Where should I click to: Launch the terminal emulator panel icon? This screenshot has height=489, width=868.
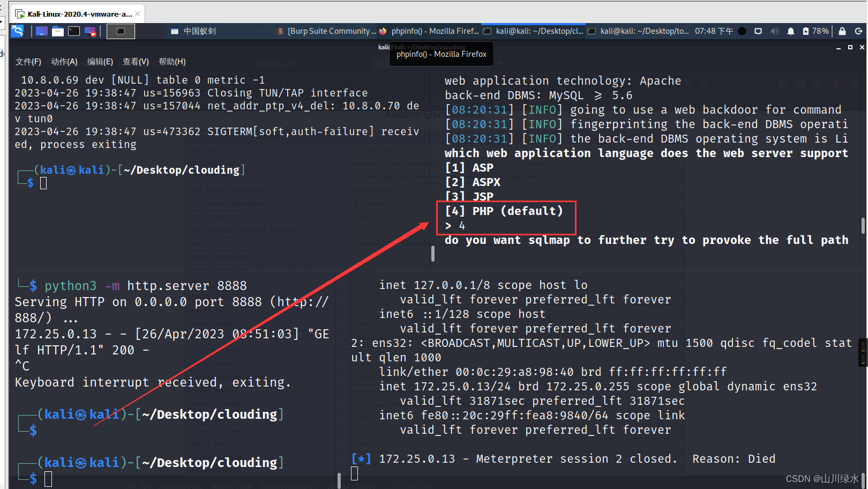click(74, 31)
